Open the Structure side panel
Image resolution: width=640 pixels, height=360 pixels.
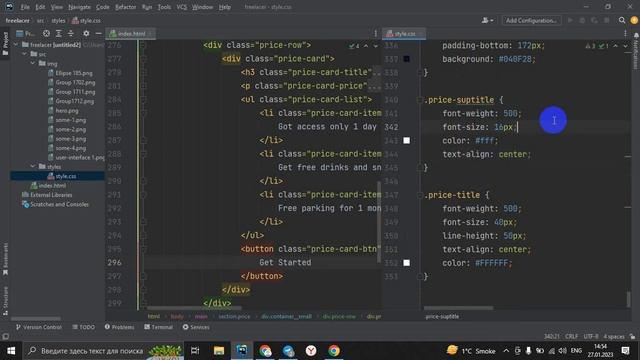point(5,300)
